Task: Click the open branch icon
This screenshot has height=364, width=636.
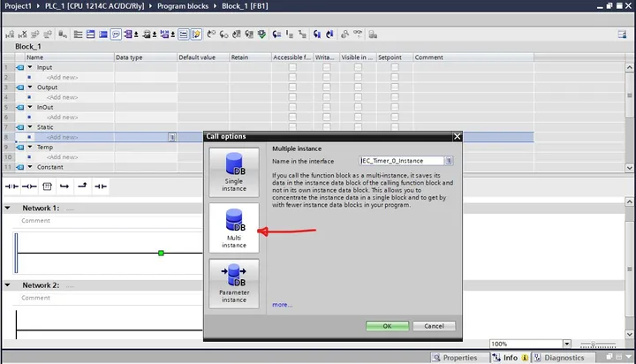Action: click(x=64, y=186)
